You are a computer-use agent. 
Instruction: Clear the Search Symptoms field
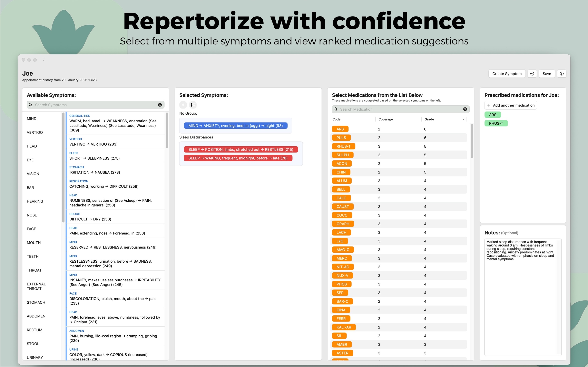[x=160, y=105]
